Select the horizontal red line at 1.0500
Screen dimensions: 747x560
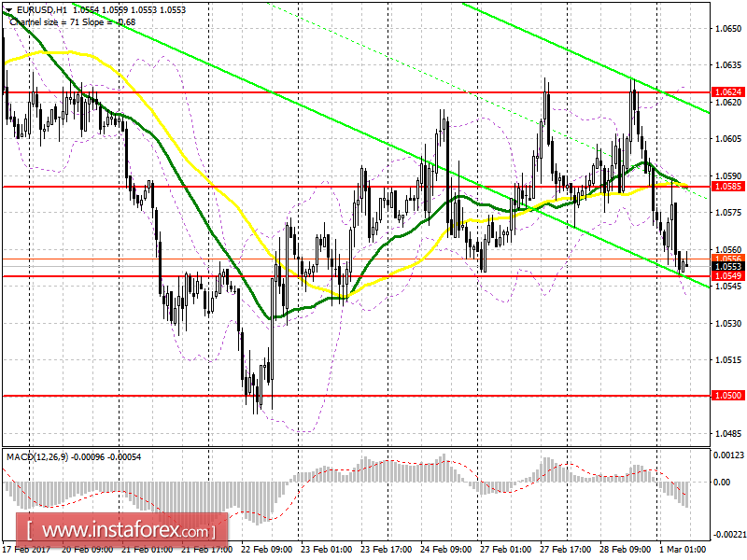(356, 395)
